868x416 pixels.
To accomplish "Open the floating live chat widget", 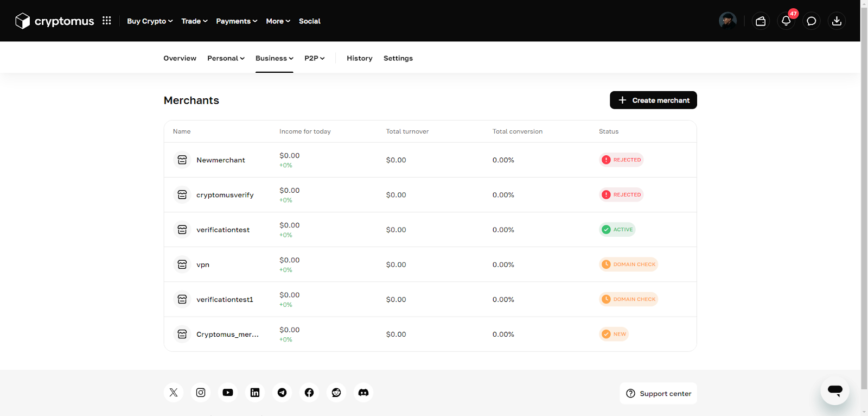I will [x=835, y=390].
